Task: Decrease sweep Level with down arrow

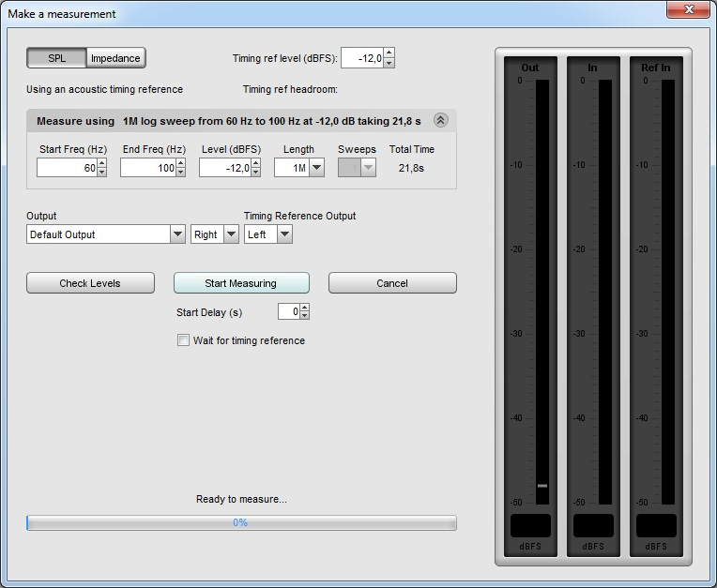Action: (x=255, y=173)
